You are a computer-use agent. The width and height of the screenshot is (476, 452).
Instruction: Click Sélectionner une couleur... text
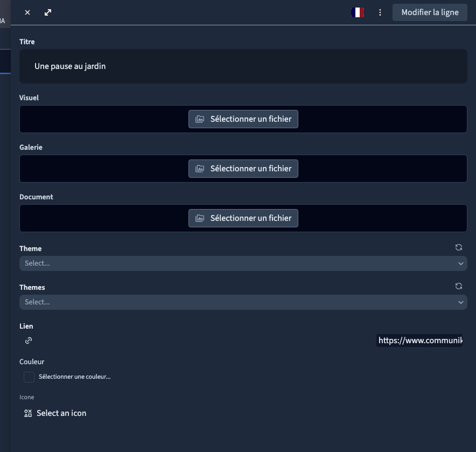tap(75, 377)
